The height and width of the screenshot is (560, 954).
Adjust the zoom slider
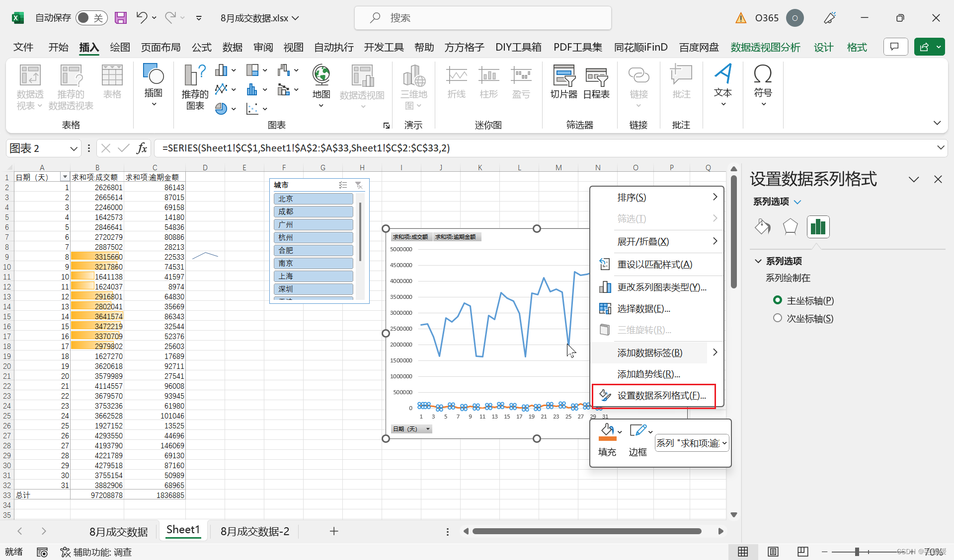[x=857, y=552]
